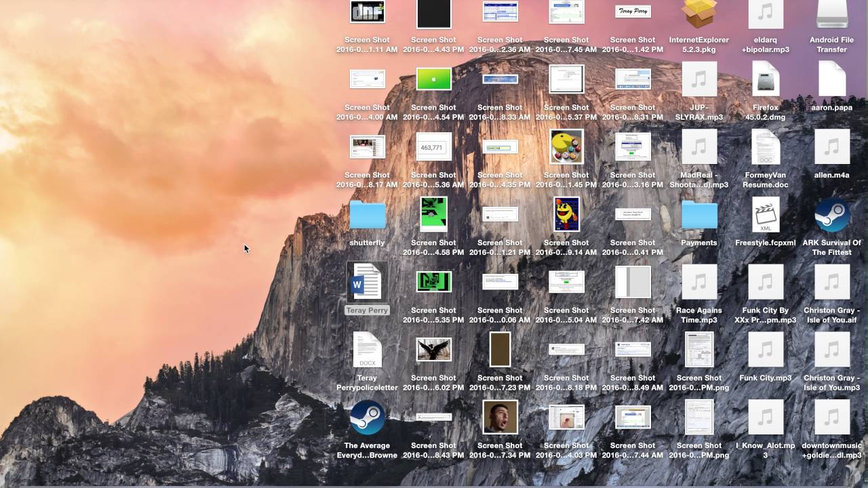Select the FormeyVan Resume.doc document

click(x=766, y=146)
